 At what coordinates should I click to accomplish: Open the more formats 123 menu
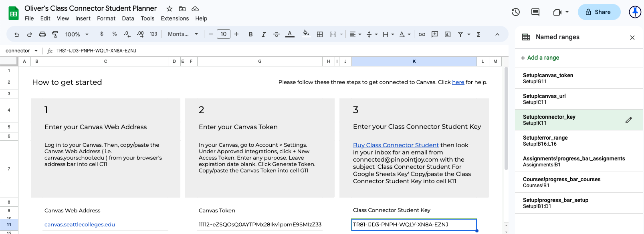pyautogui.click(x=153, y=34)
